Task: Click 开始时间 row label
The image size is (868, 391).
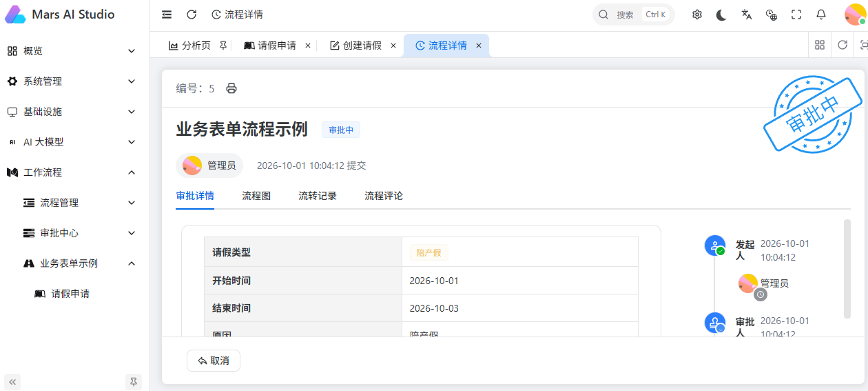Action: point(231,281)
